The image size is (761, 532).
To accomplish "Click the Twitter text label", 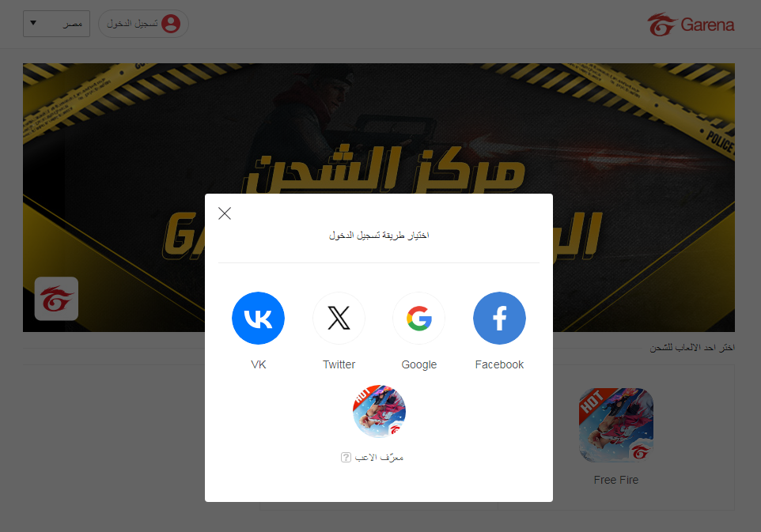I will point(339,364).
